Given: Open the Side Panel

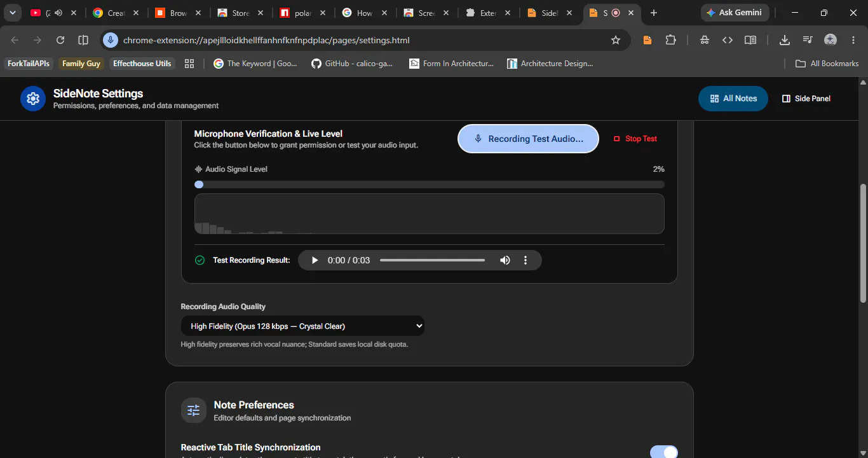Looking at the screenshot, I should (806, 99).
